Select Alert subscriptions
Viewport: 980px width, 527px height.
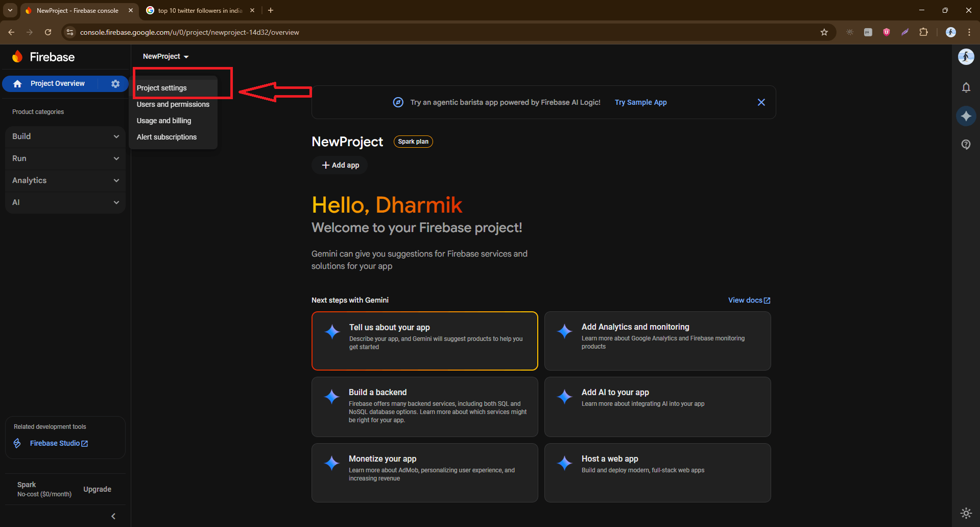[x=174, y=137]
